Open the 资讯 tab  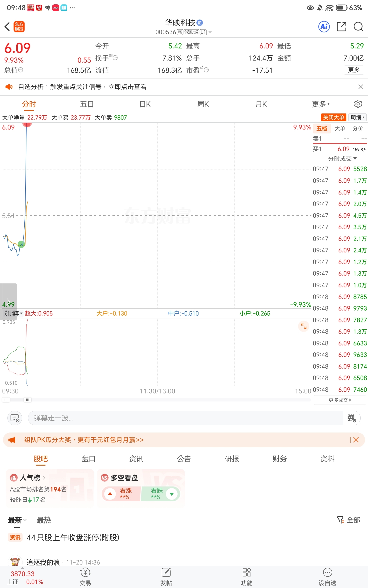click(136, 458)
